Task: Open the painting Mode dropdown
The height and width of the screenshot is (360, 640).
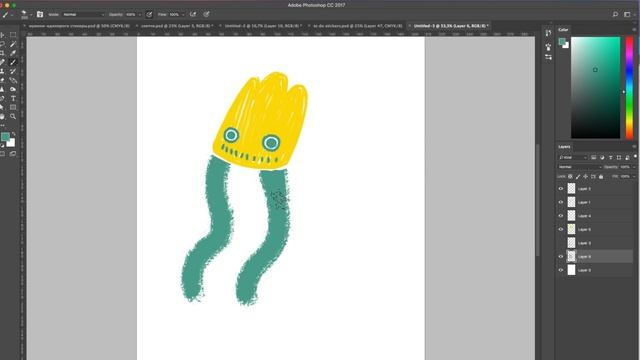Action: (84, 14)
